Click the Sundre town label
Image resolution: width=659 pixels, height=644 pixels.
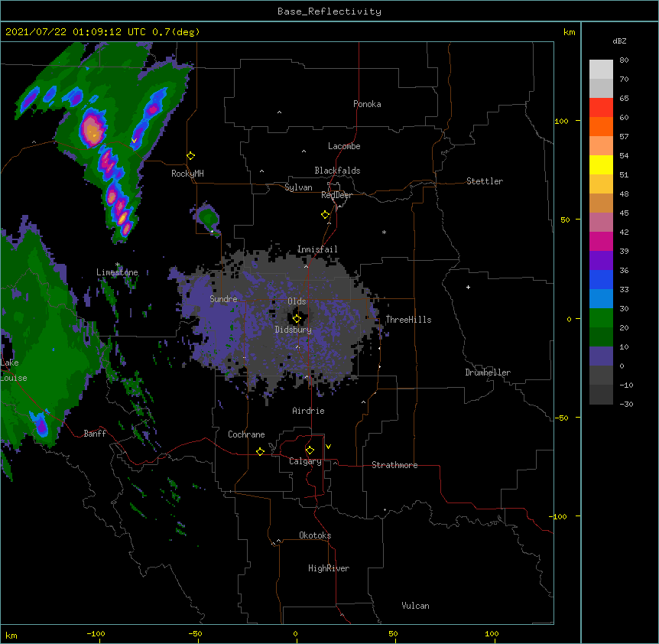[223, 299]
